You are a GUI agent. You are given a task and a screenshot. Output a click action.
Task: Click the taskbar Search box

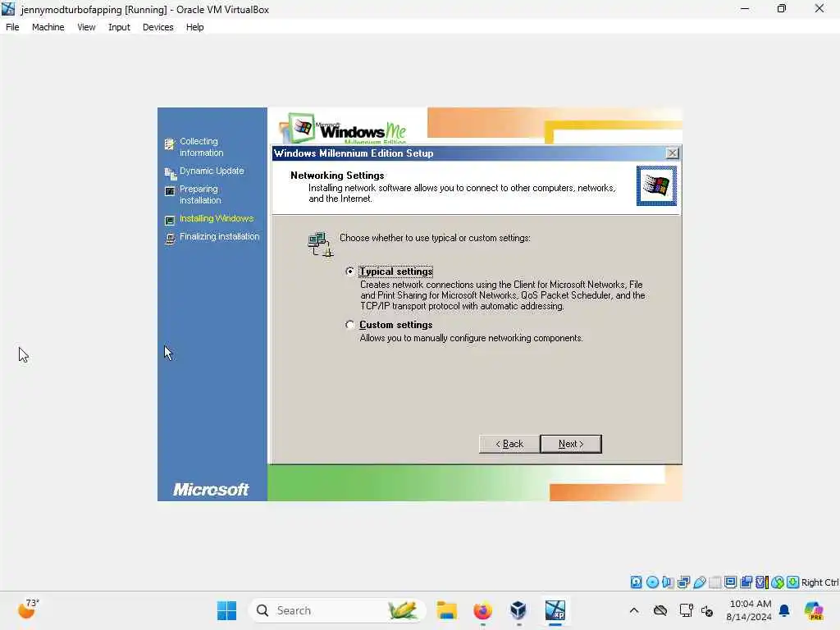pyautogui.click(x=337, y=610)
